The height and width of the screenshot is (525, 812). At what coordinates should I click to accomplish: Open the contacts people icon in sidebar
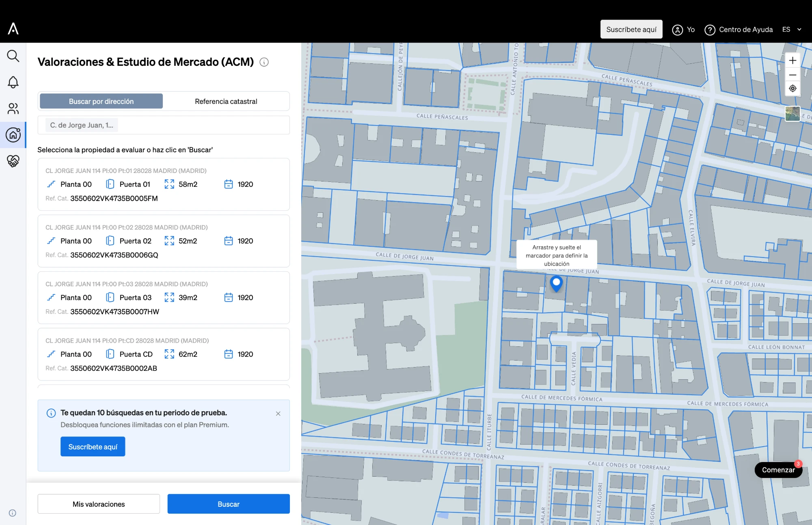[13, 108]
